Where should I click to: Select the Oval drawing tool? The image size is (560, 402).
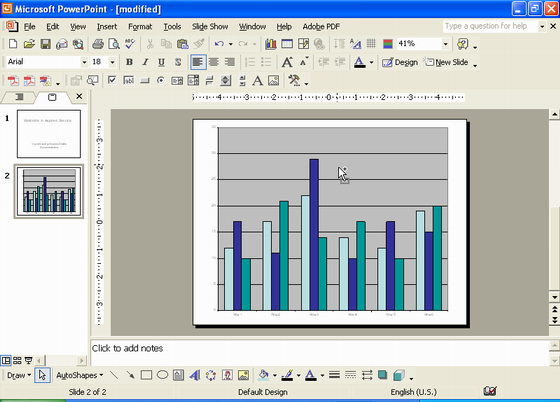point(162,375)
